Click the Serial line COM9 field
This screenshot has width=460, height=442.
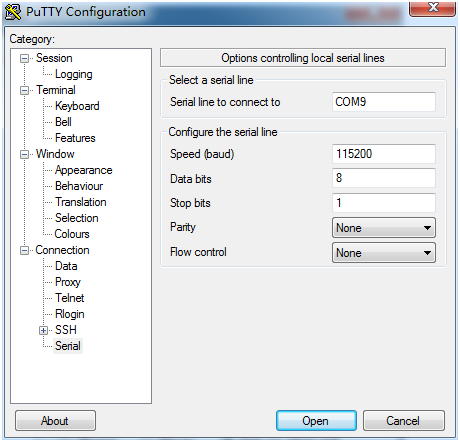pyautogui.click(x=384, y=102)
